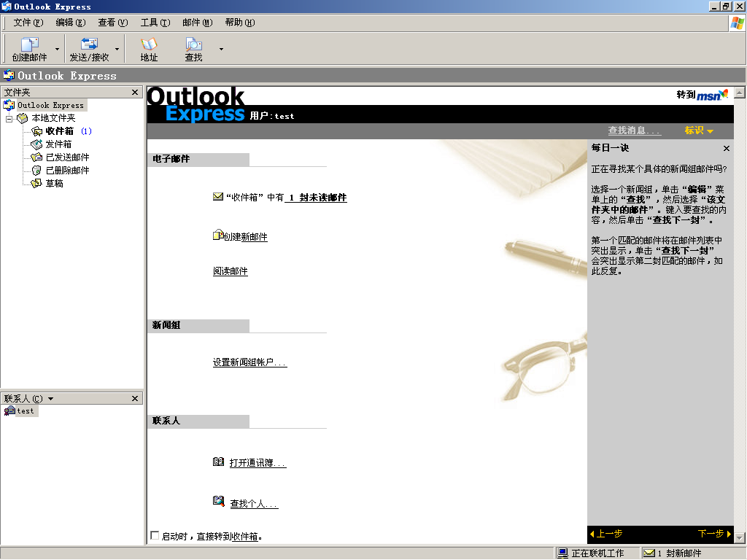Click the 发送/接收 toolbar icon
747x560 pixels.
tap(89, 44)
